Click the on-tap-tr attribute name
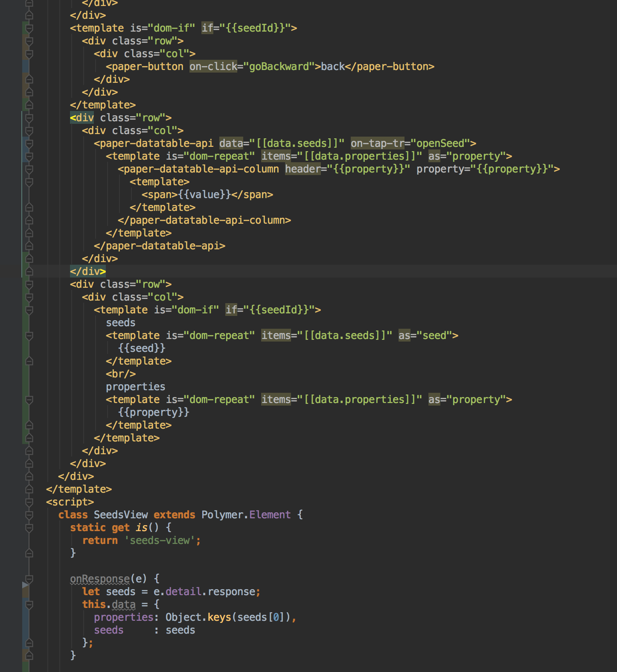Screen dimensions: 617x672 [x=377, y=143]
